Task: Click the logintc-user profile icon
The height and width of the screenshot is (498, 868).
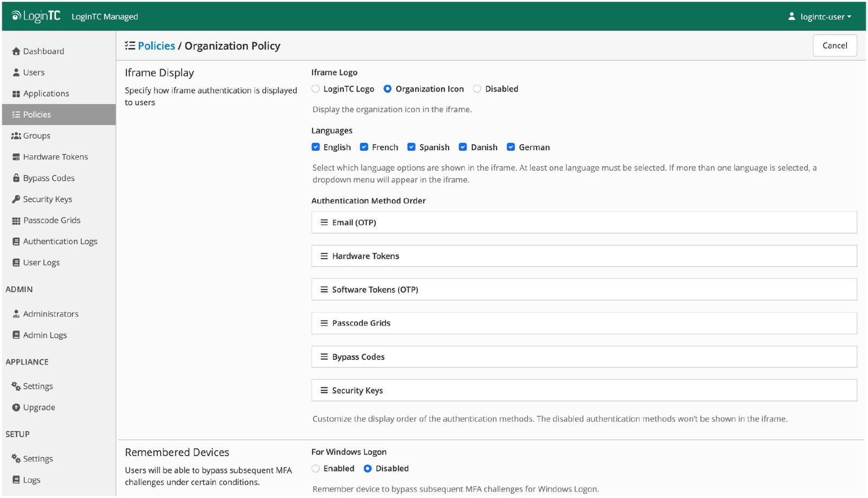Action: tap(792, 16)
